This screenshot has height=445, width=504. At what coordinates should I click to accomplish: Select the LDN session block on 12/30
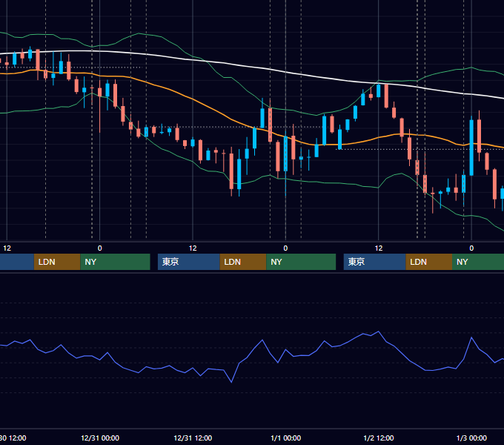click(57, 262)
